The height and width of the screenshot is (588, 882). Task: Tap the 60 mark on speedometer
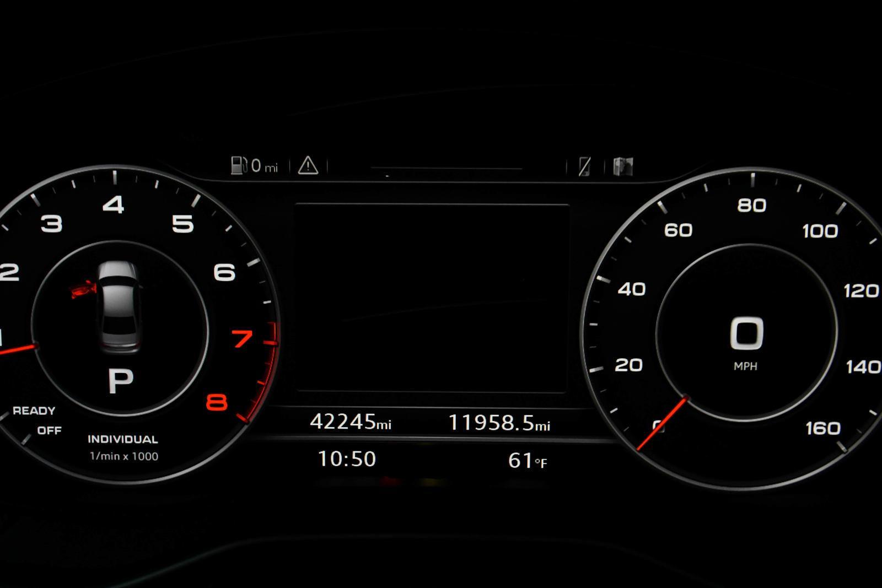(679, 230)
